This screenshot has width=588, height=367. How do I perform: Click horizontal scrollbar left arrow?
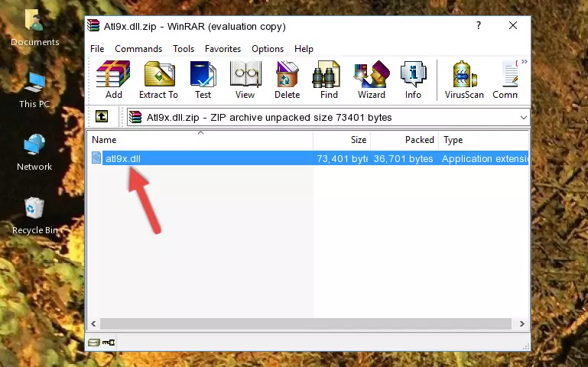click(93, 323)
